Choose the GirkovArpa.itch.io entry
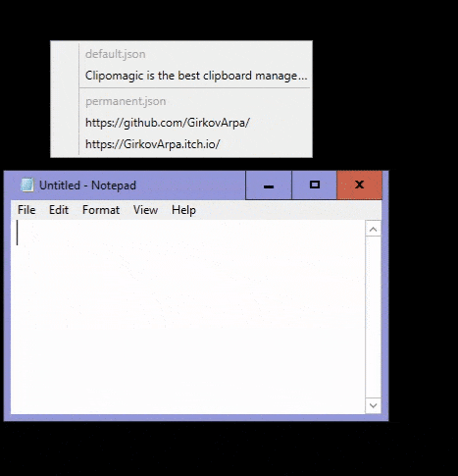Image resolution: width=458 pixels, height=476 pixels. tap(196, 144)
